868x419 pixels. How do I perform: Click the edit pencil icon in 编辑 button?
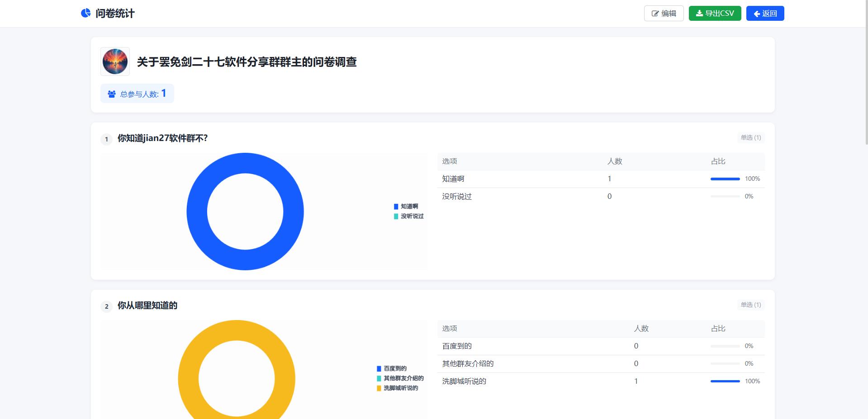655,13
